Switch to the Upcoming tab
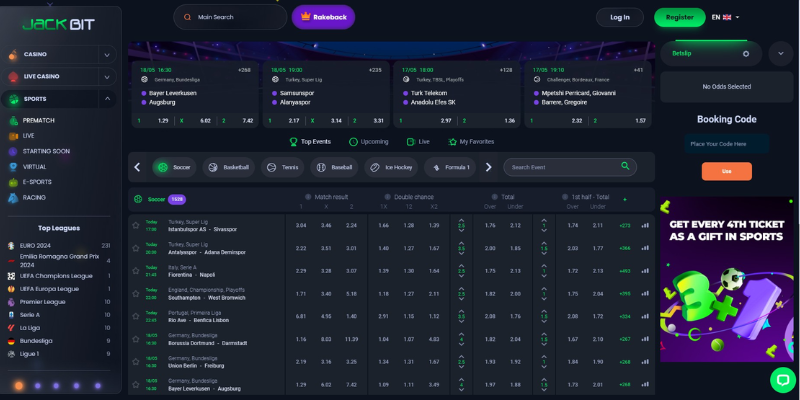Screen dimensions: 800x400 coord(369,142)
